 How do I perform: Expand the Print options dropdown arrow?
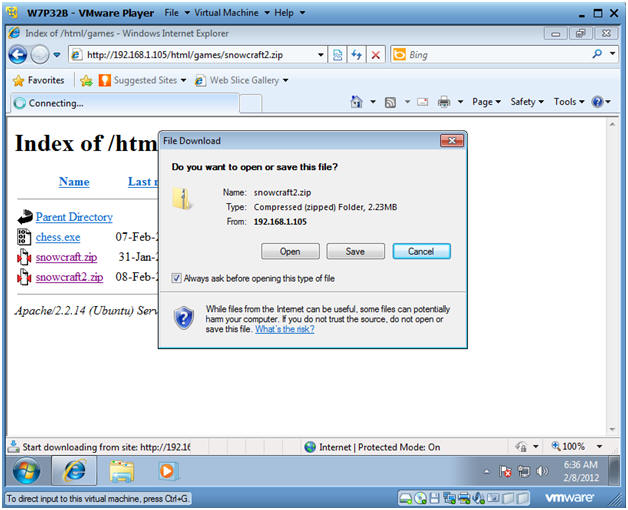460,102
